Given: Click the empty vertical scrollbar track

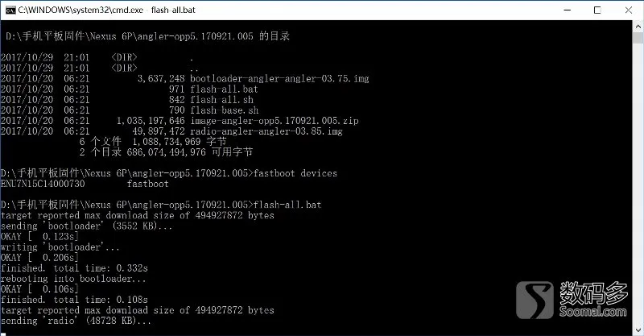Looking at the screenshot, I should click(x=638, y=185).
